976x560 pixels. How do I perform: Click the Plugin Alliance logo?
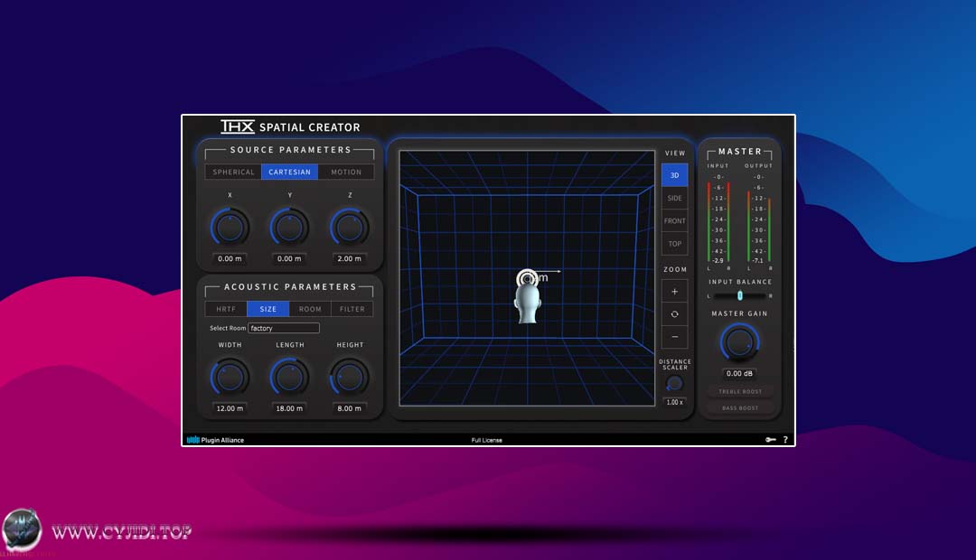215,440
